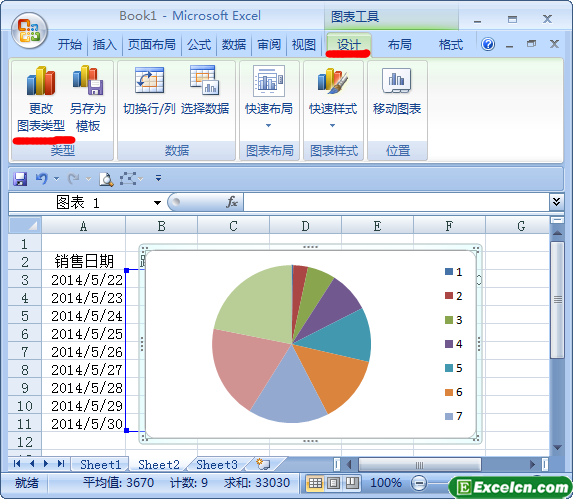
Task: Open 审阅 ribbon tab
Action: 269,45
